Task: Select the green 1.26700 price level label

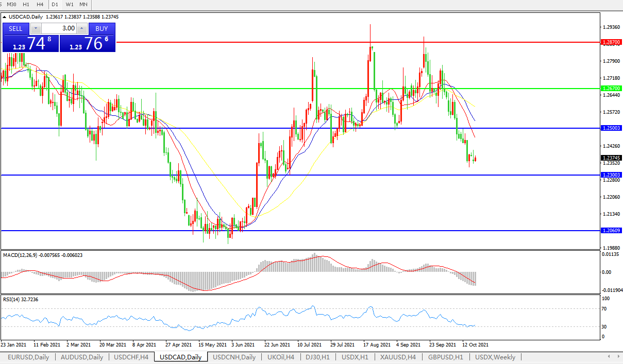Action: coord(611,89)
